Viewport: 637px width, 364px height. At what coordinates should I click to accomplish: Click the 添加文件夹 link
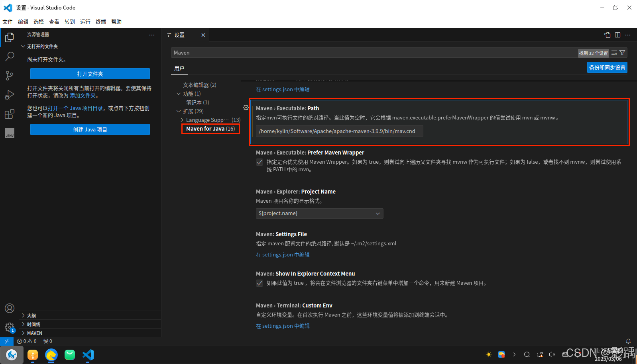click(83, 96)
